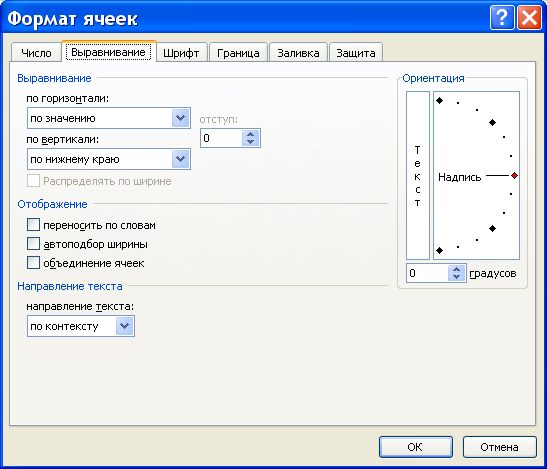Expand the по горизонтали dropdown arrow
The image size is (547, 469).
point(180,118)
